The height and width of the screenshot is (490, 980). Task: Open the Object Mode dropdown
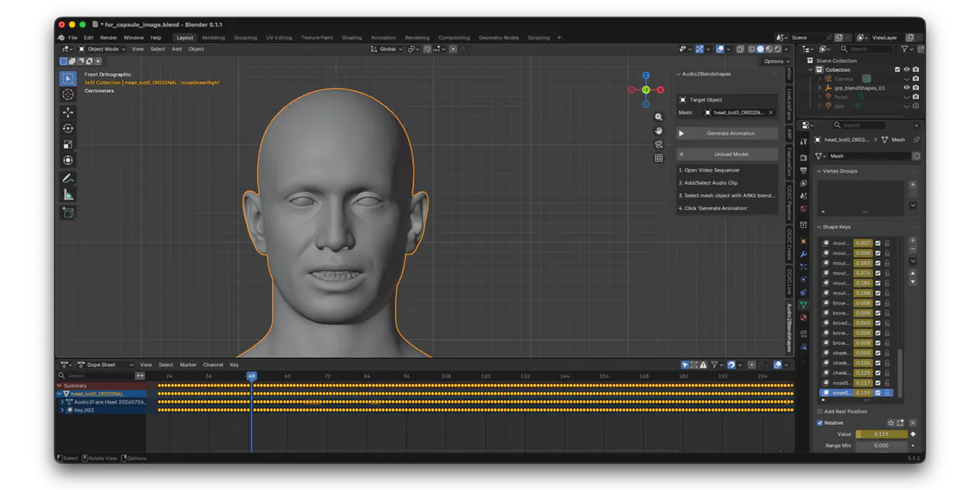[100, 49]
